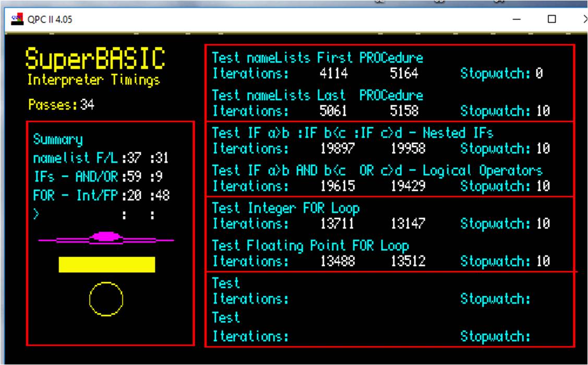Click iteration count 5164

point(404,73)
